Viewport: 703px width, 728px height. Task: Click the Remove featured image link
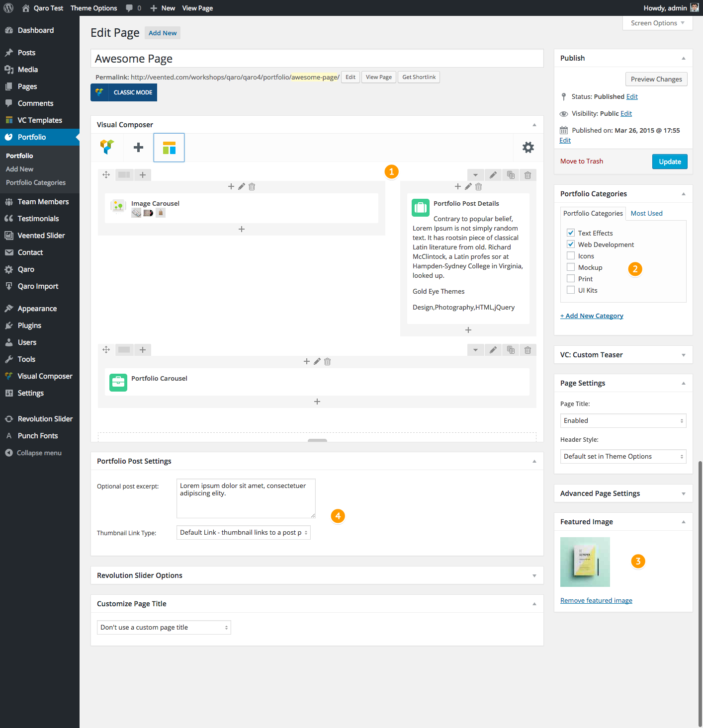[596, 600]
